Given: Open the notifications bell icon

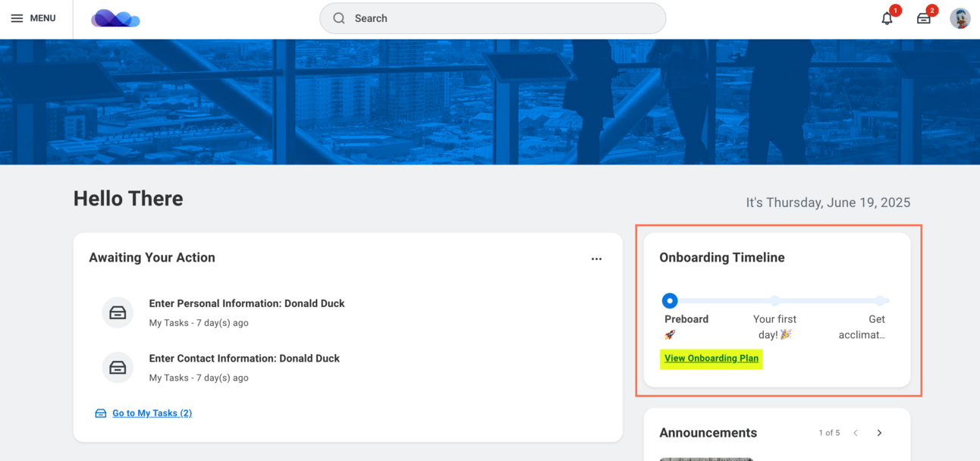Looking at the screenshot, I should point(887,18).
